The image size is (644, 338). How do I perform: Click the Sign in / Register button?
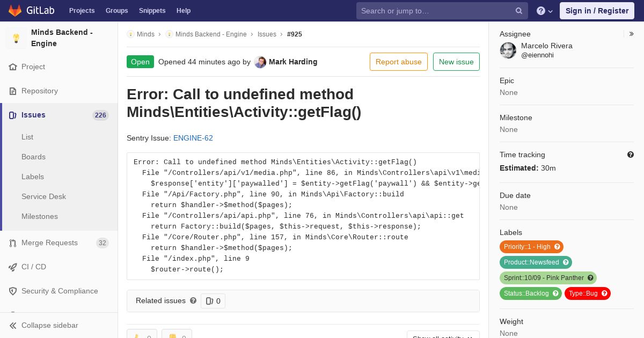point(597,11)
